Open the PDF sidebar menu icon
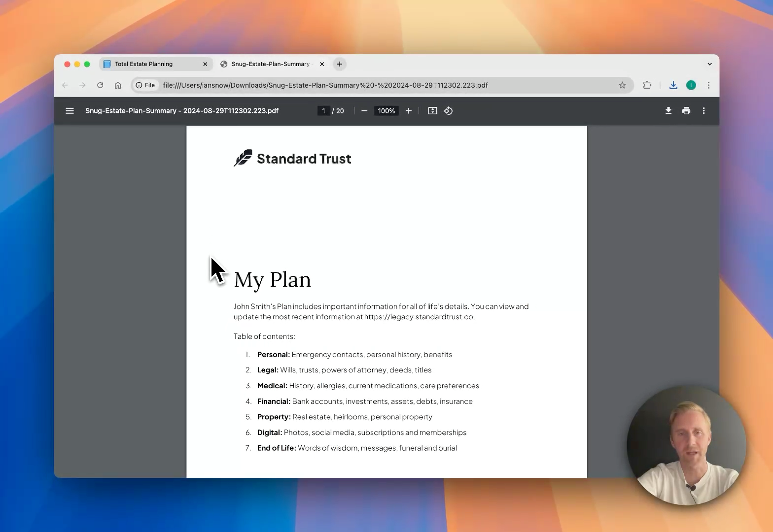This screenshot has width=773, height=532. click(x=70, y=111)
